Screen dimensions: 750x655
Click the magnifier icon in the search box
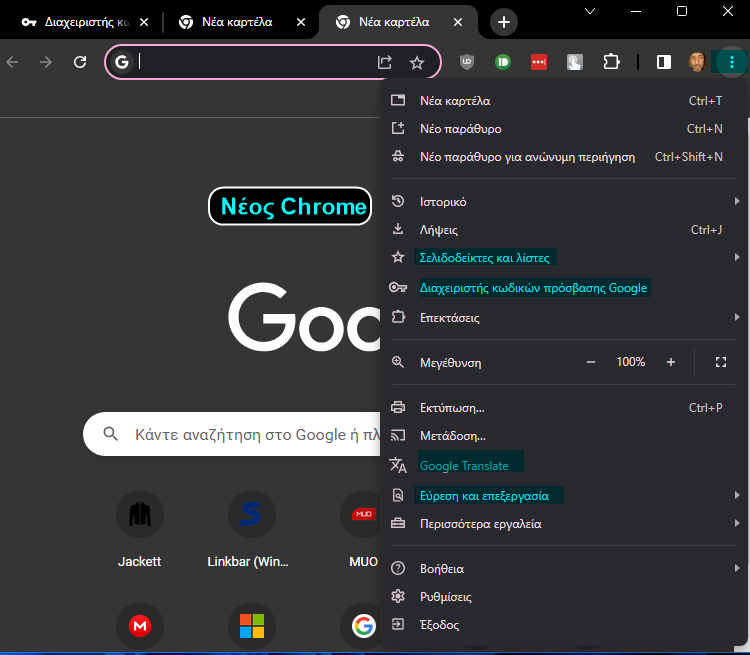[110, 434]
